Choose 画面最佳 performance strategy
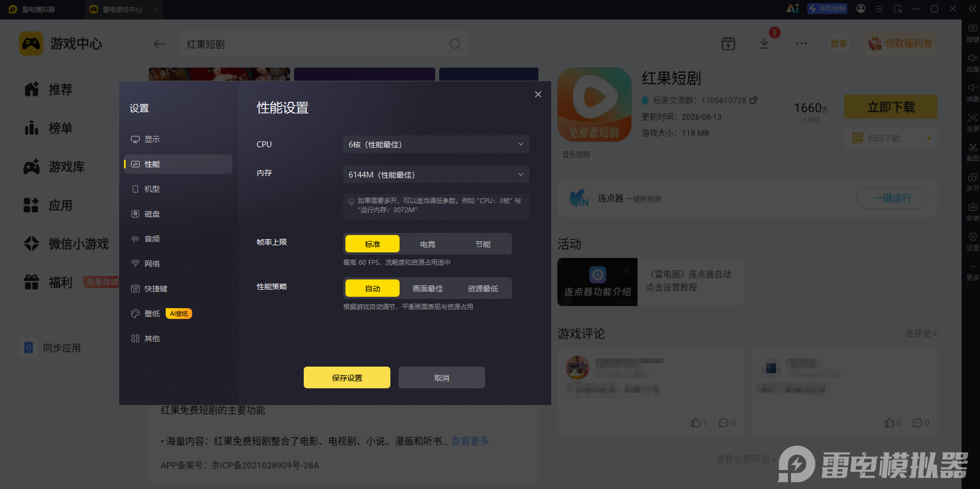Screen dimensions: 980x489 pyautogui.click(x=428, y=288)
